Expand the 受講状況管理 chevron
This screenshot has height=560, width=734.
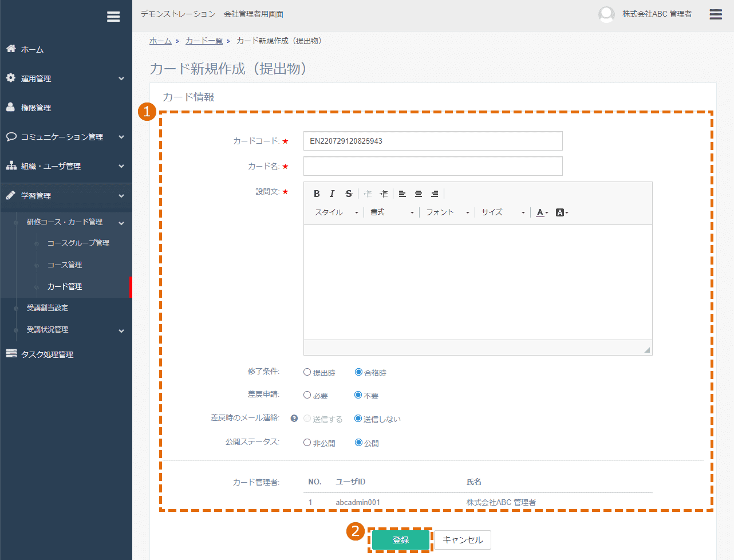click(x=121, y=330)
